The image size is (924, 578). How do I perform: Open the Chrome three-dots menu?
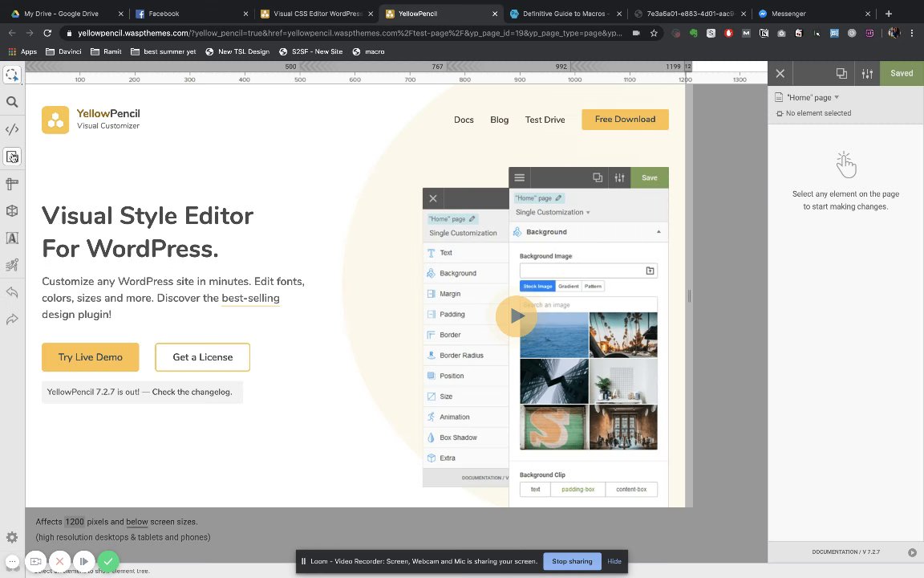(912, 34)
